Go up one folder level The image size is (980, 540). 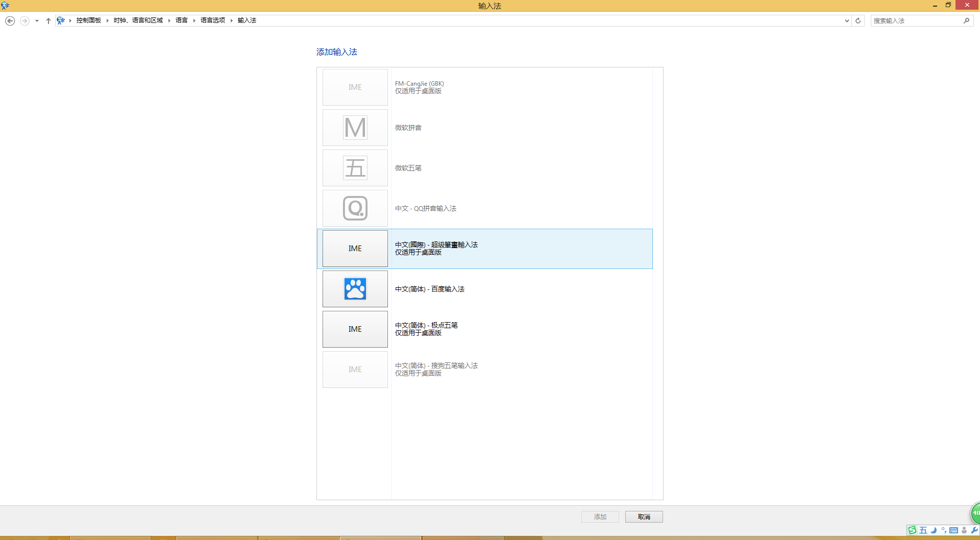[48, 21]
